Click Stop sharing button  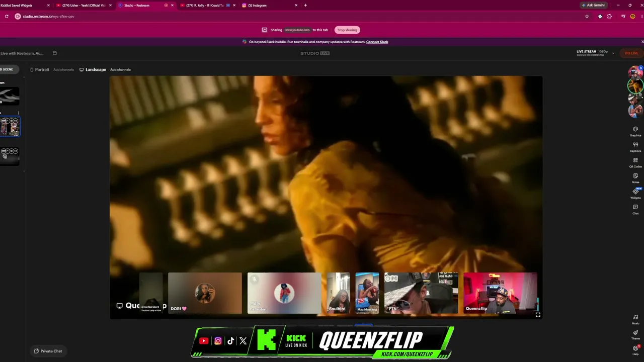347,30
